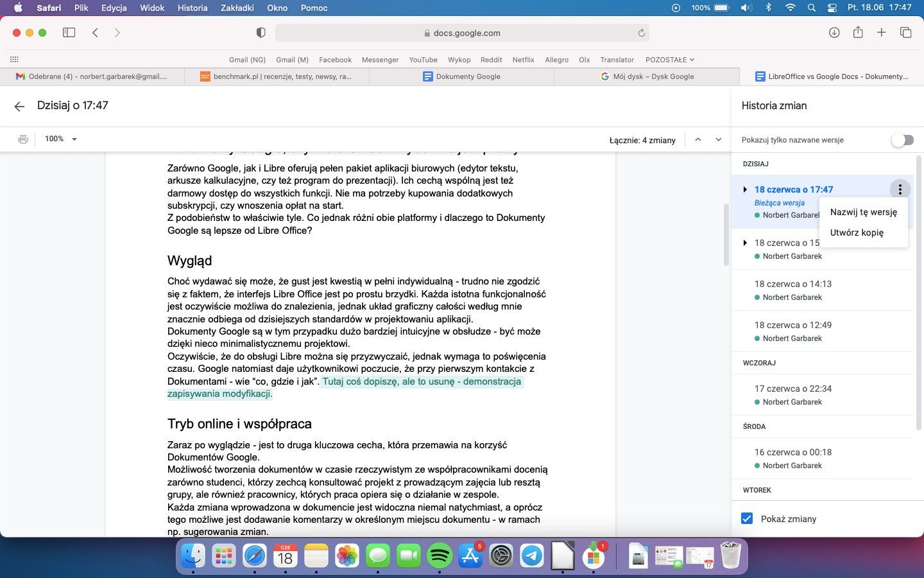Open the Trash in the Dock

pos(731,556)
